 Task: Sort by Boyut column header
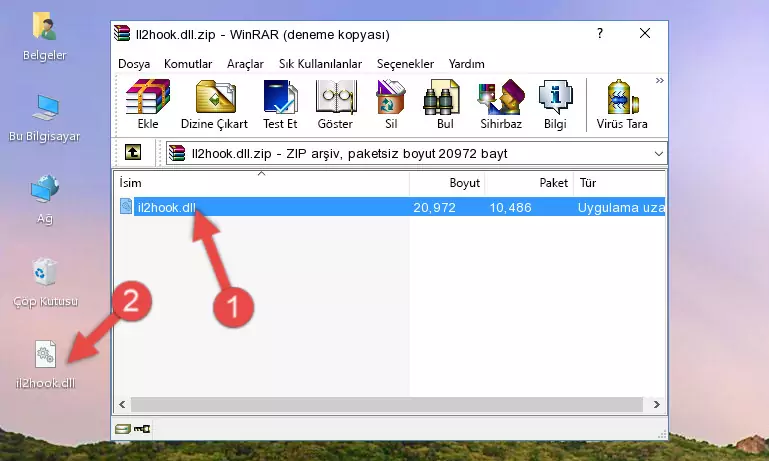pos(447,182)
